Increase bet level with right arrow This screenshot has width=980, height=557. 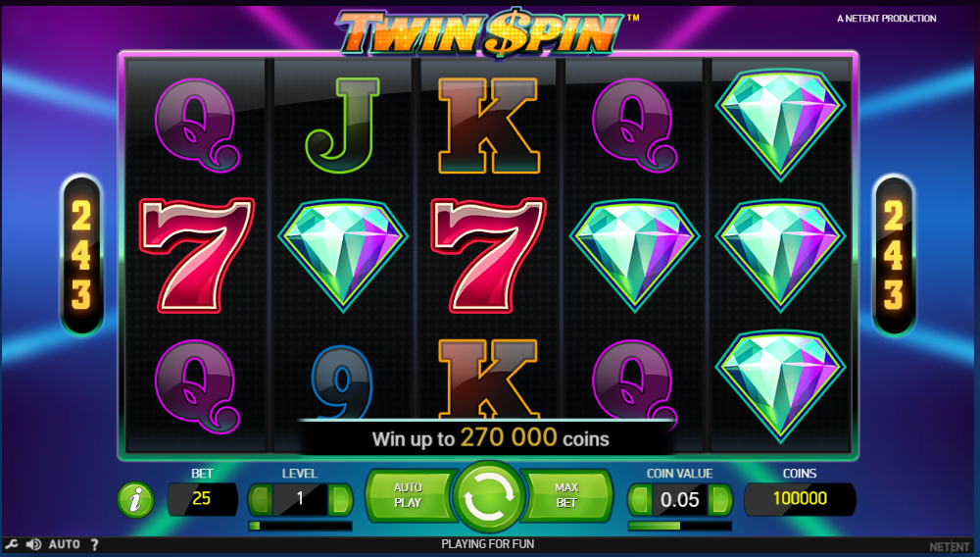[341, 499]
